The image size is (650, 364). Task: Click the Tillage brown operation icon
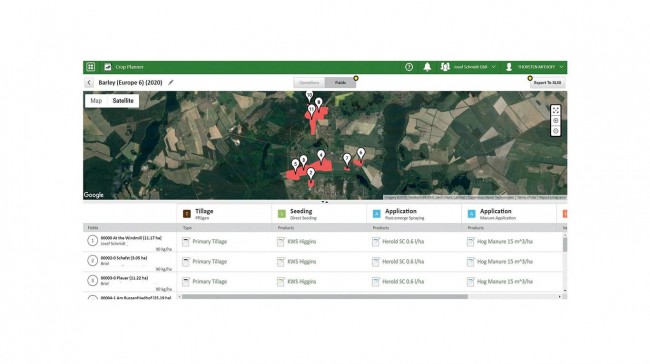point(187,214)
